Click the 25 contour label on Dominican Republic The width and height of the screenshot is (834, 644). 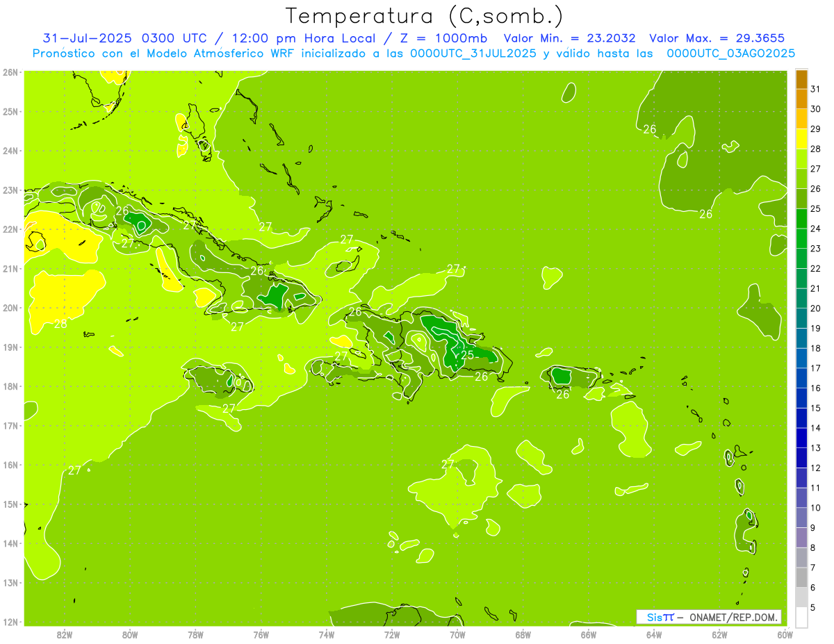pyautogui.click(x=467, y=355)
